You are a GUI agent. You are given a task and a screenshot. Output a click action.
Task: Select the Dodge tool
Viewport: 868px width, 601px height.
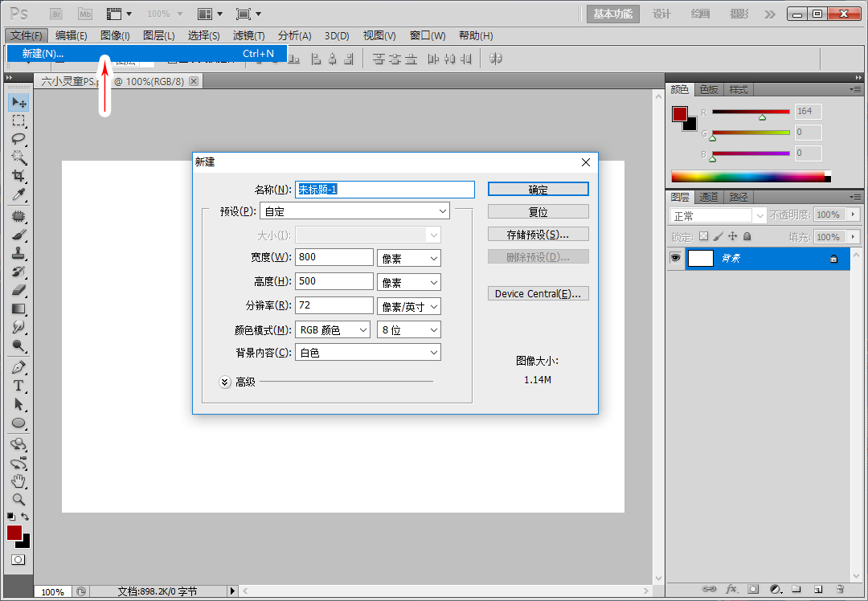(18, 345)
